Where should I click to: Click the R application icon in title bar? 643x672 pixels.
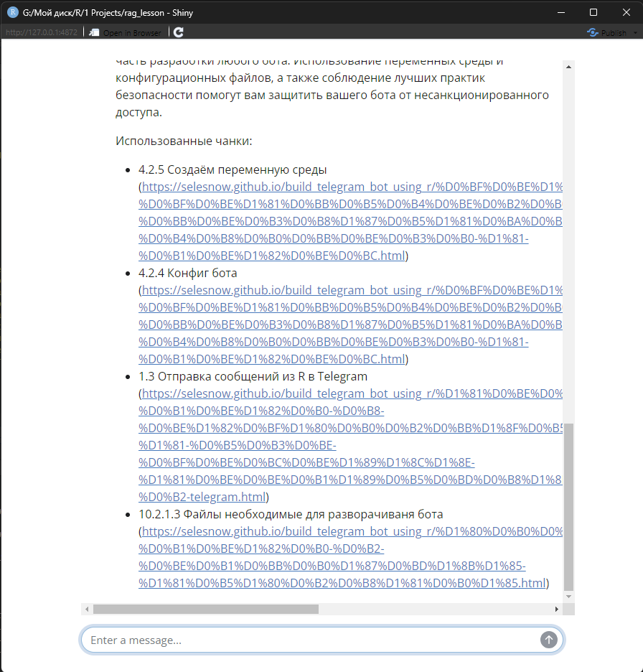(12, 12)
